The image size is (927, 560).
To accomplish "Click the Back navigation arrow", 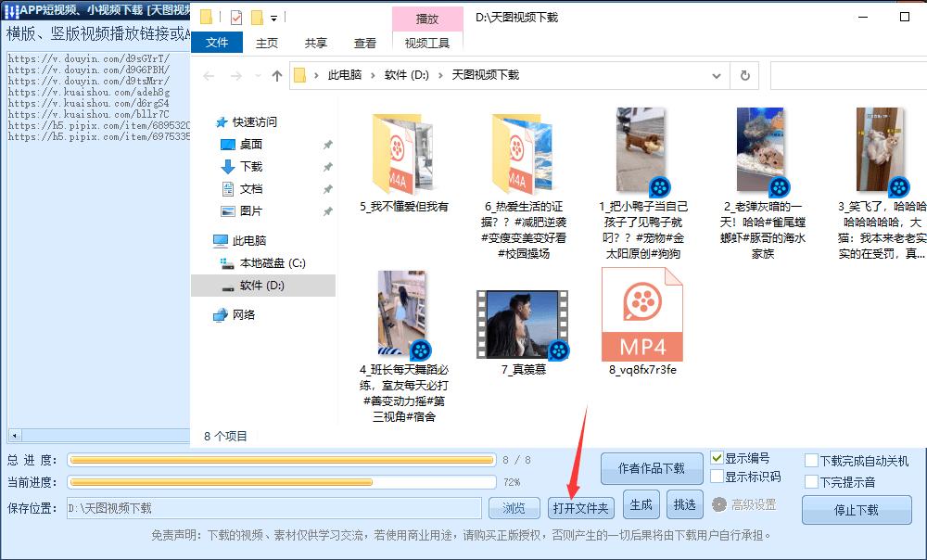I will [x=210, y=76].
